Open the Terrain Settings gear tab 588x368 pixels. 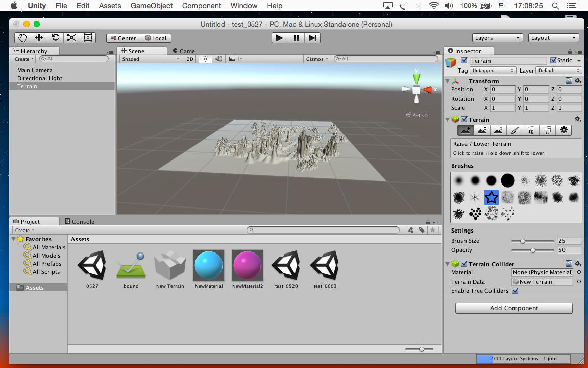(x=563, y=130)
